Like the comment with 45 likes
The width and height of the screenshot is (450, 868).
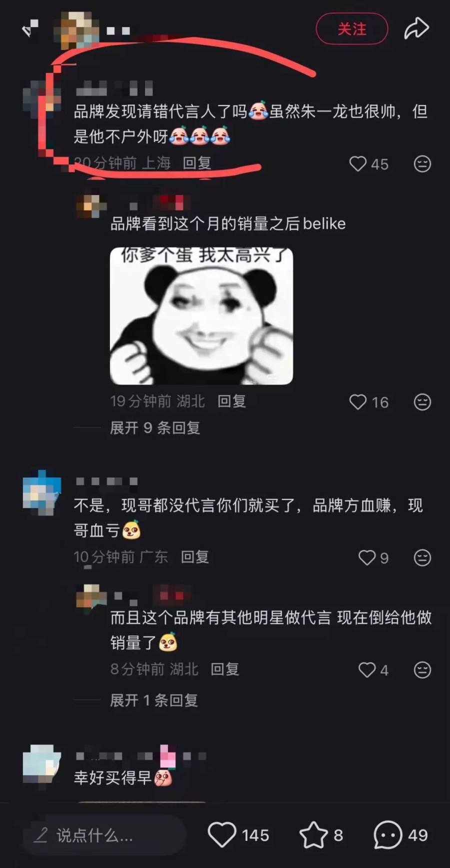pos(357,163)
